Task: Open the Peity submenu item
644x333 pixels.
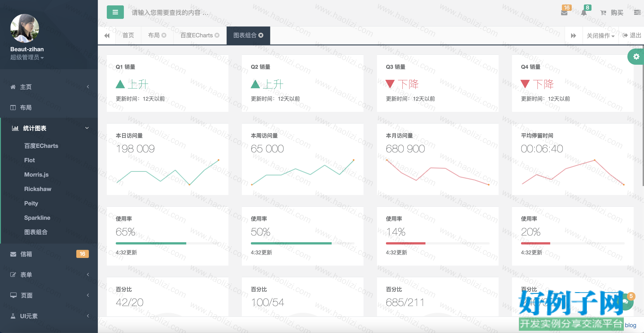Action: (x=31, y=203)
